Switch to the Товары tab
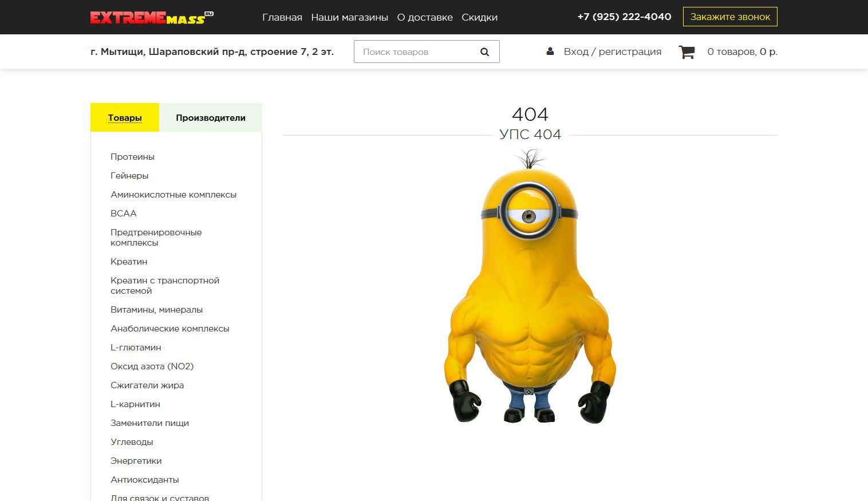868x501 pixels. (125, 117)
